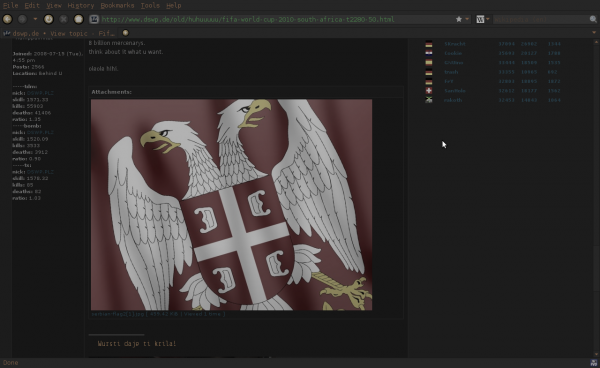
Task: Click the 'ratio: 1.03' stat text
Action: click(x=26, y=198)
